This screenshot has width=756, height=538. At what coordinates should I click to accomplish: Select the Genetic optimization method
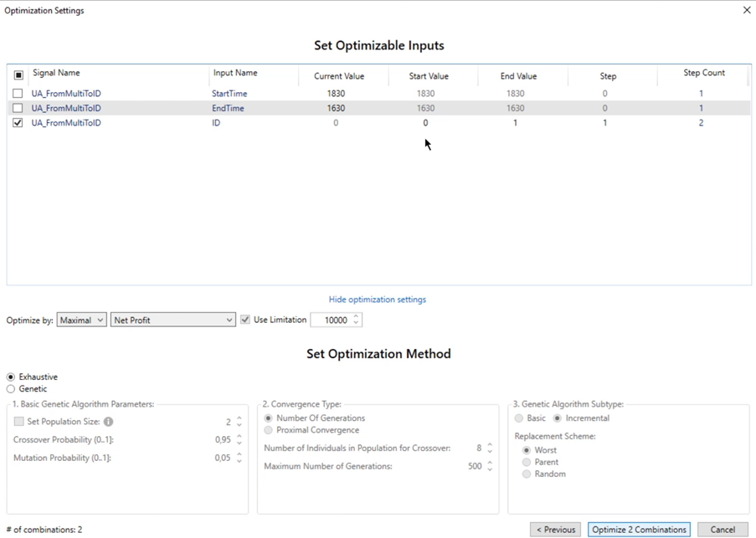click(x=11, y=389)
